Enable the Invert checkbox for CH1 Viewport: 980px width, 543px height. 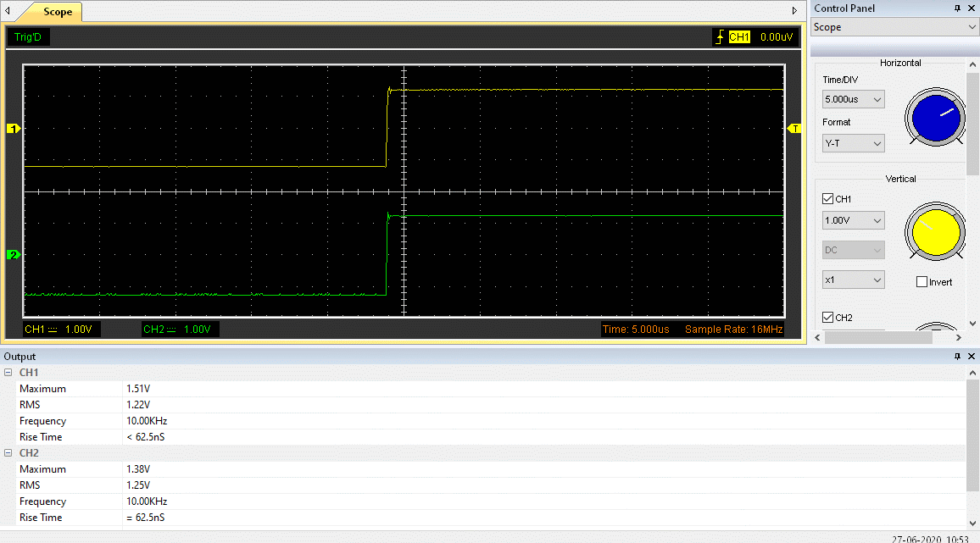coord(922,282)
